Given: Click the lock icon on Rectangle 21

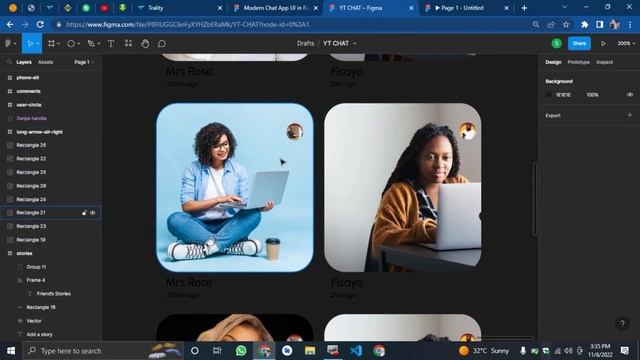Looking at the screenshot, I should [x=84, y=213].
